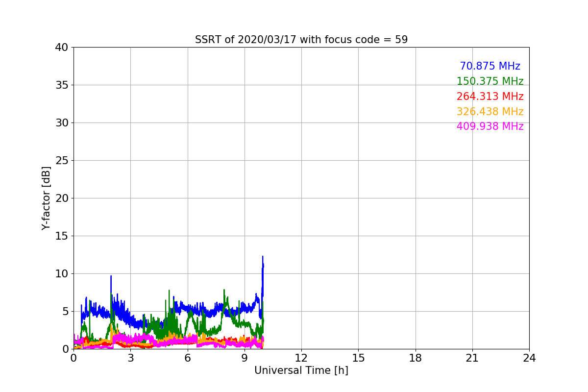Click the plot title mentioning focus code 59

click(301, 40)
